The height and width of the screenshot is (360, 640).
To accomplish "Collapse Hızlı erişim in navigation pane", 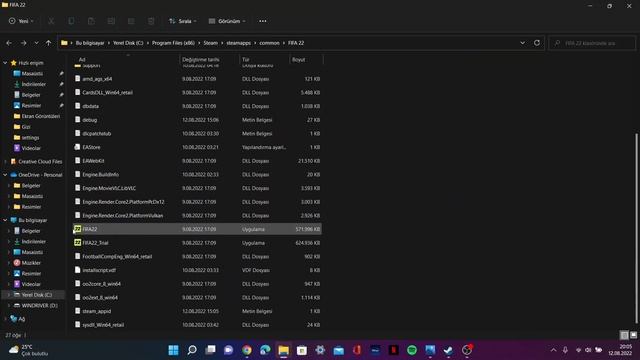I will (5, 63).
